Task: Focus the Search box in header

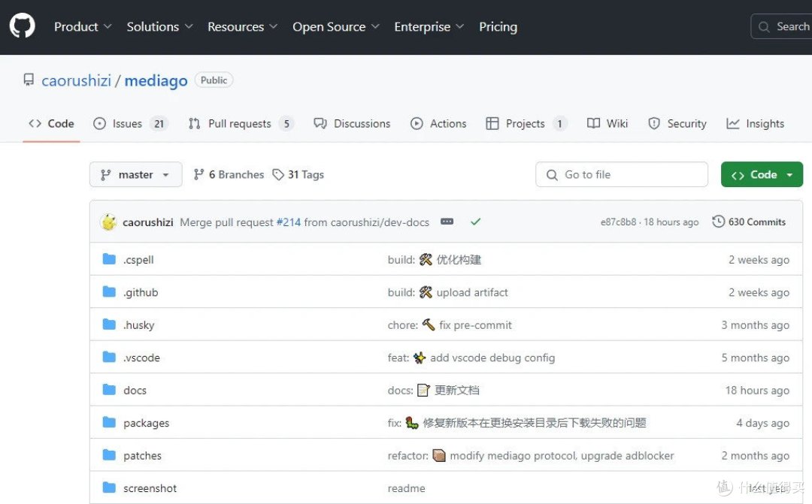Action: pyautogui.click(x=781, y=26)
